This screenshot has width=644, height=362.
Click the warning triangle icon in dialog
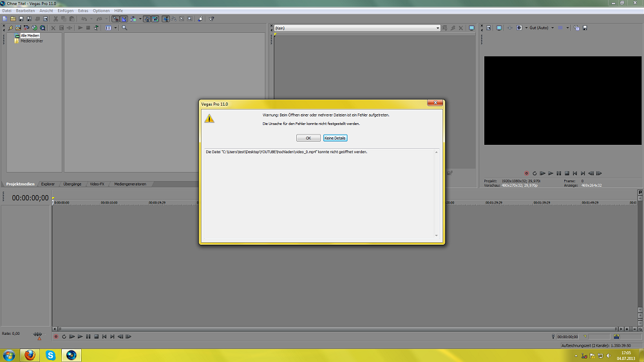point(209,119)
